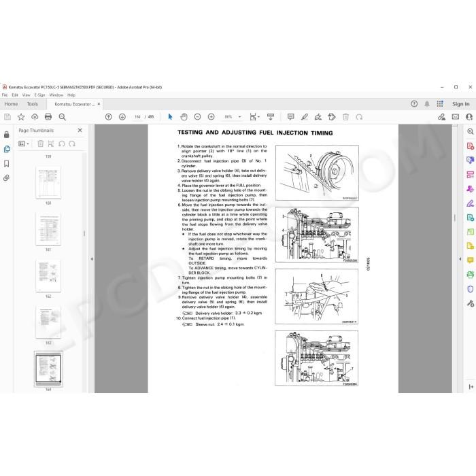Viewport: 476px width, 476px height.
Task: Open the View menu
Action: click(x=26, y=95)
